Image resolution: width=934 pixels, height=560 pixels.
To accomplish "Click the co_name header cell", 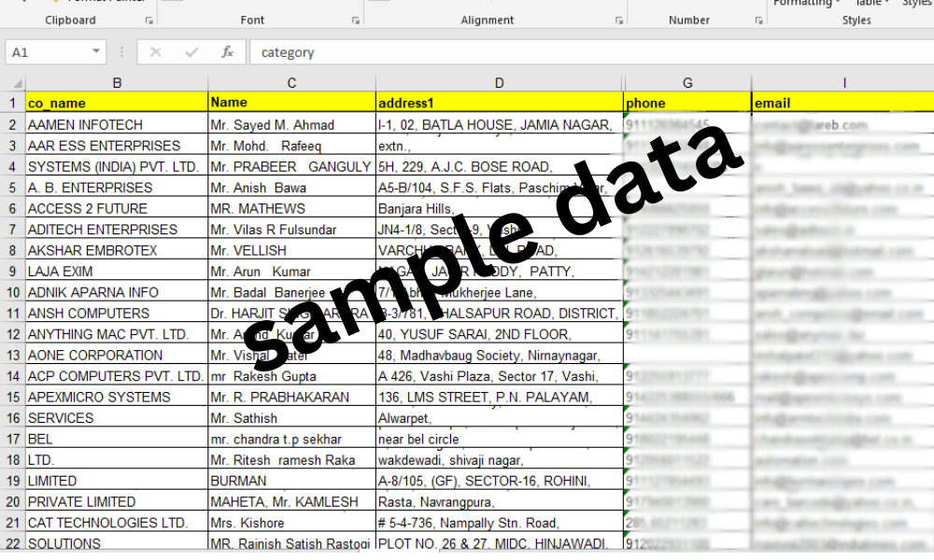I will pos(117,103).
